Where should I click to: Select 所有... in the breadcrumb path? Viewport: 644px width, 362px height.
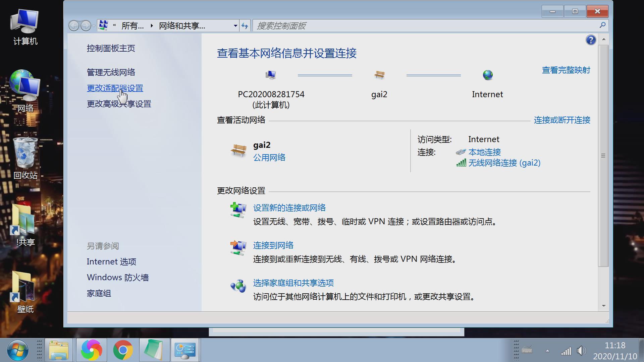(132, 26)
